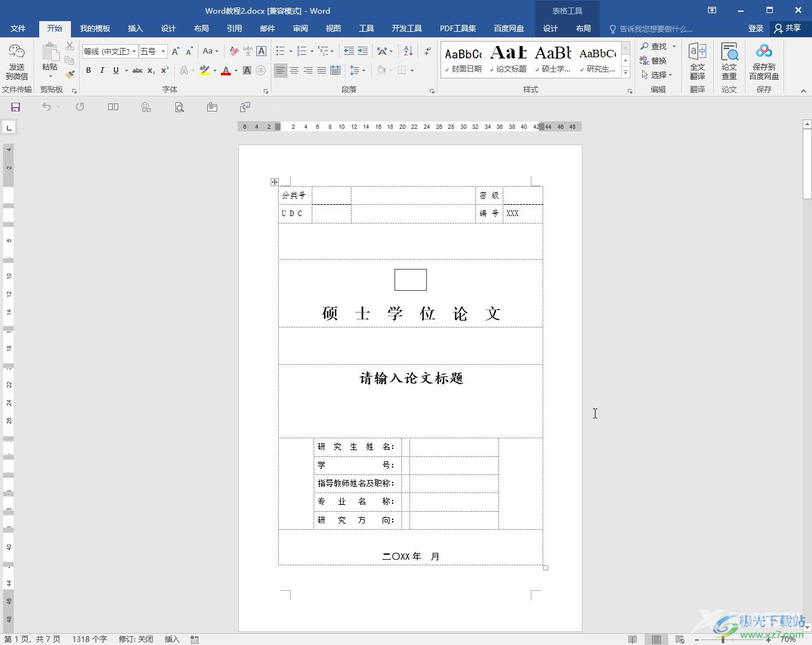Open the Select (选择) dropdown in editing group

pyautogui.click(x=657, y=75)
